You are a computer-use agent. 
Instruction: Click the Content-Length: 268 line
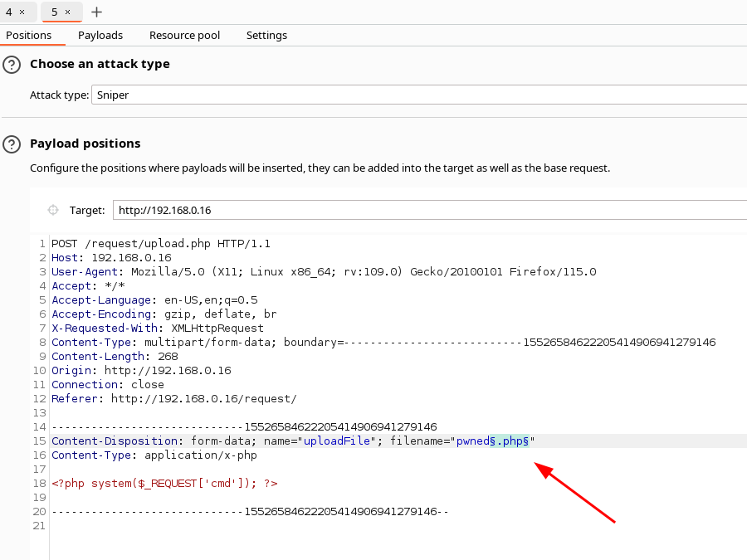coord(115,356)
